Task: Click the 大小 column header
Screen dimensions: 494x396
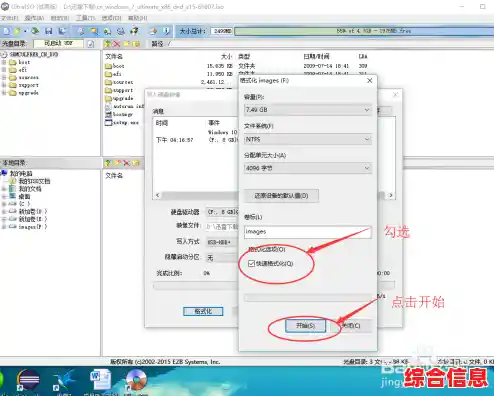Action: (x=227, y=56)
